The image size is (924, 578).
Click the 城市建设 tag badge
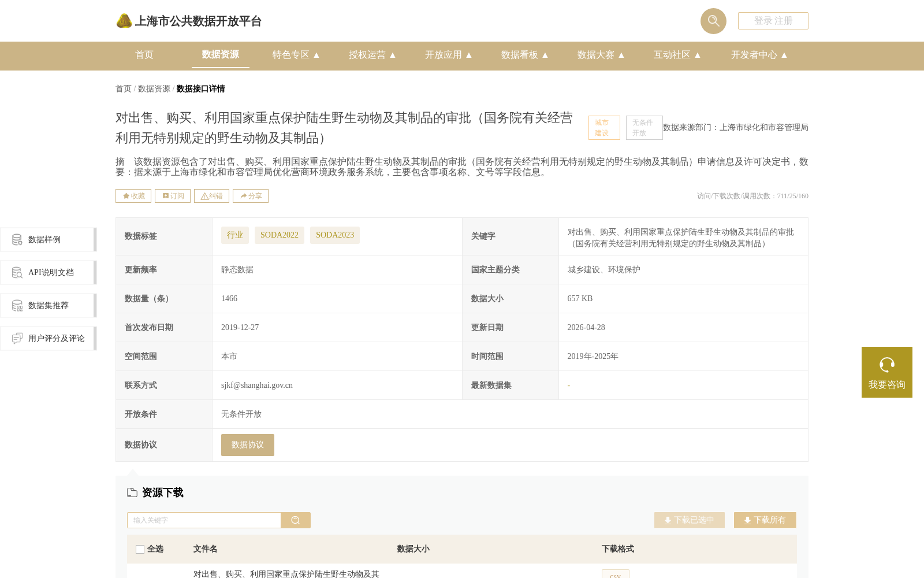(604, 128)
